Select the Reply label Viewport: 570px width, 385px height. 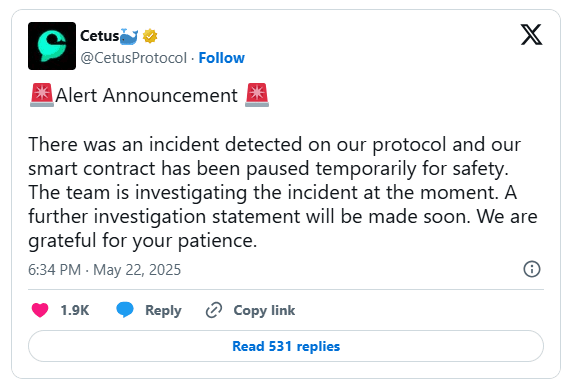point(163,310)
